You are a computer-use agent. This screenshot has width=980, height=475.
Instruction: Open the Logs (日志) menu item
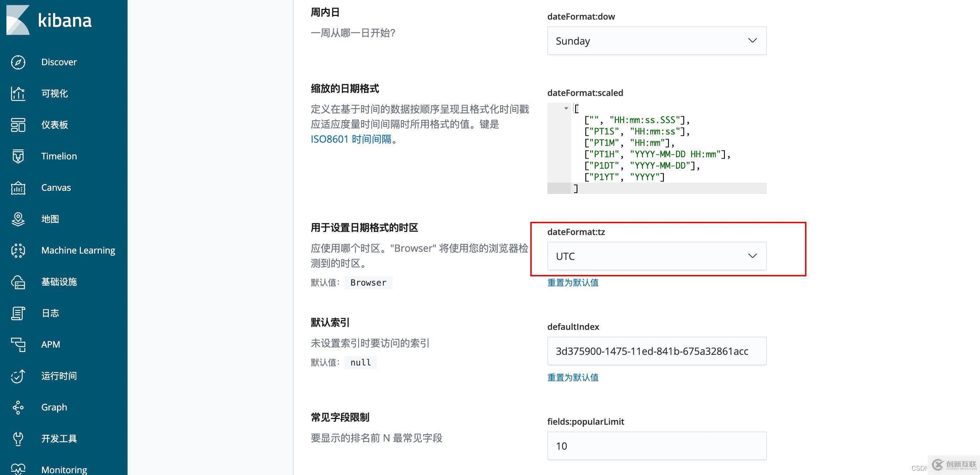(x=50, y=313)
